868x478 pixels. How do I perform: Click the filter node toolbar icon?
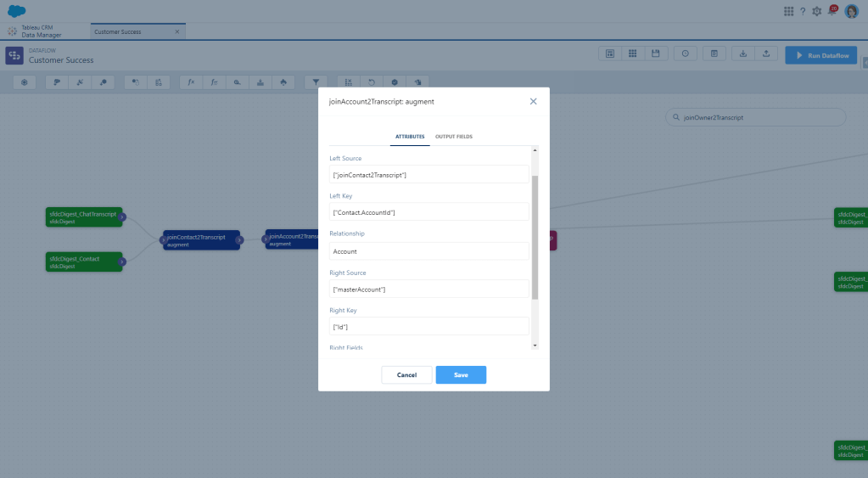pos(316,82)
